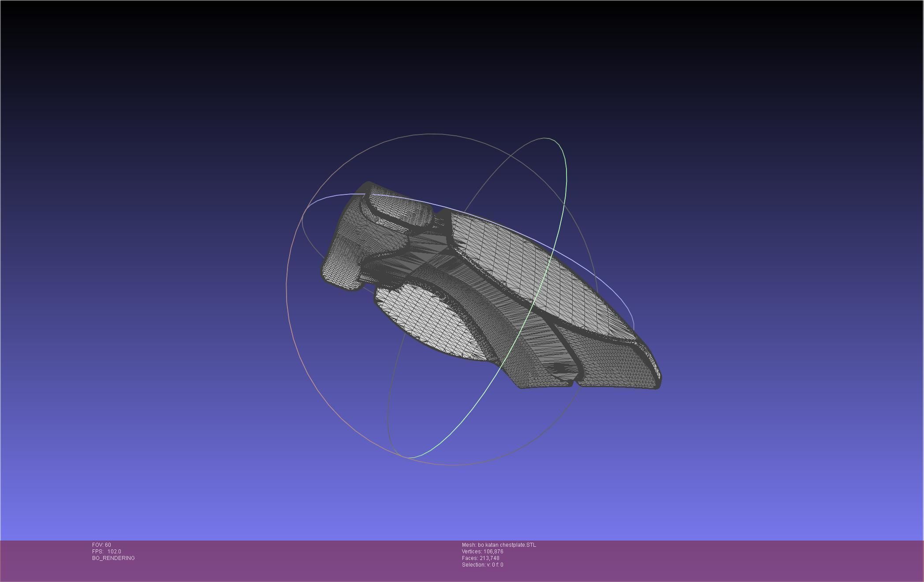This screenshot has height=582, width=924.
Task: Click the Faces: 213,748 count
Action: point(481,558)
